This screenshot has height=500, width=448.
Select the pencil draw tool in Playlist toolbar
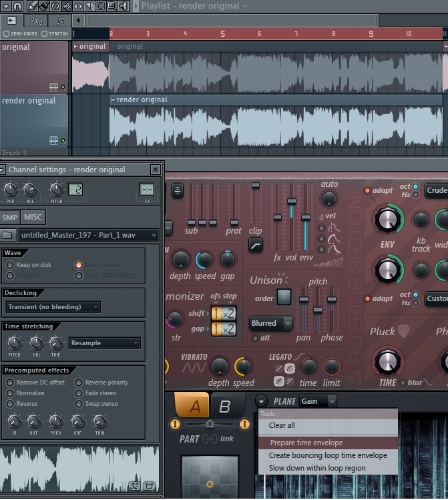31,6
